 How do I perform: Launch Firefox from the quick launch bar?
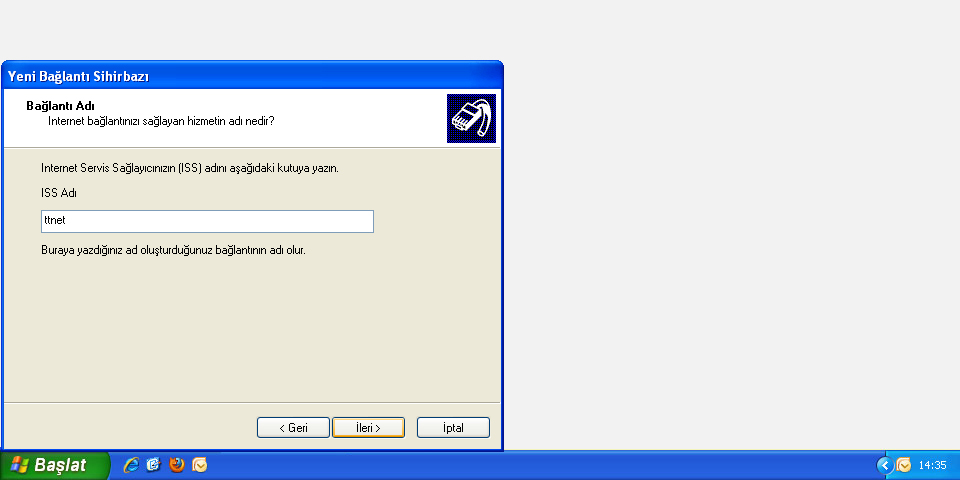(177, 465)
